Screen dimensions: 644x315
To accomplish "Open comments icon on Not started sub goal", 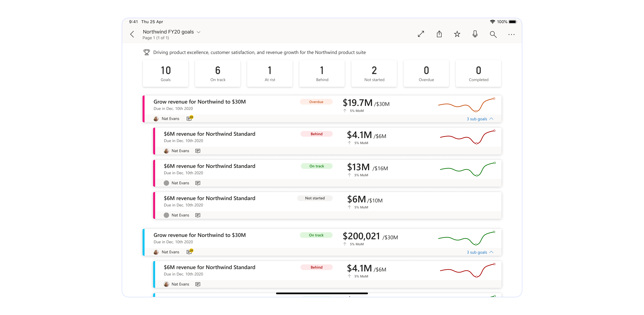I will tap(198, 215).
